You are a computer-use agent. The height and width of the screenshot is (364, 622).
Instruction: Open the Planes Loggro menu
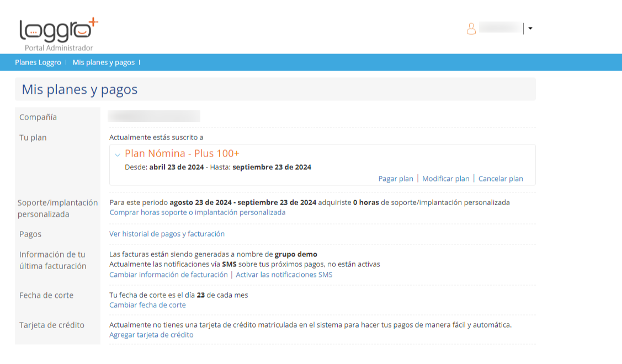click(x=38, y=62)
